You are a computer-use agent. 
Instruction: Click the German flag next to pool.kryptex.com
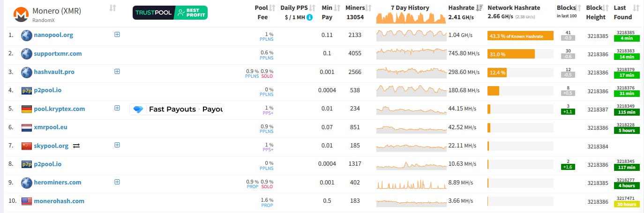pos(27,109)
